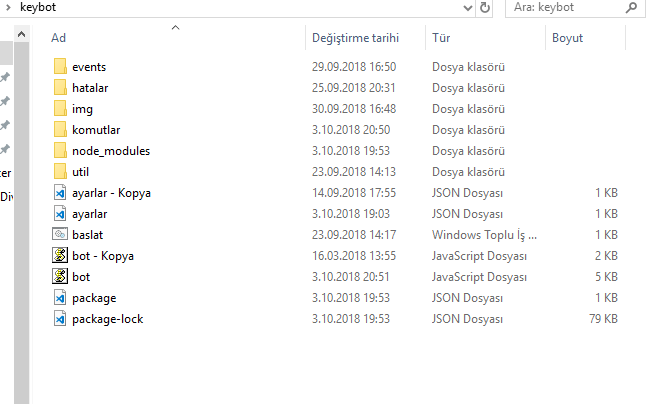Screen dimensions: 648x404
Task: Click the node_modules folder icon
Action: coord(60,151)
